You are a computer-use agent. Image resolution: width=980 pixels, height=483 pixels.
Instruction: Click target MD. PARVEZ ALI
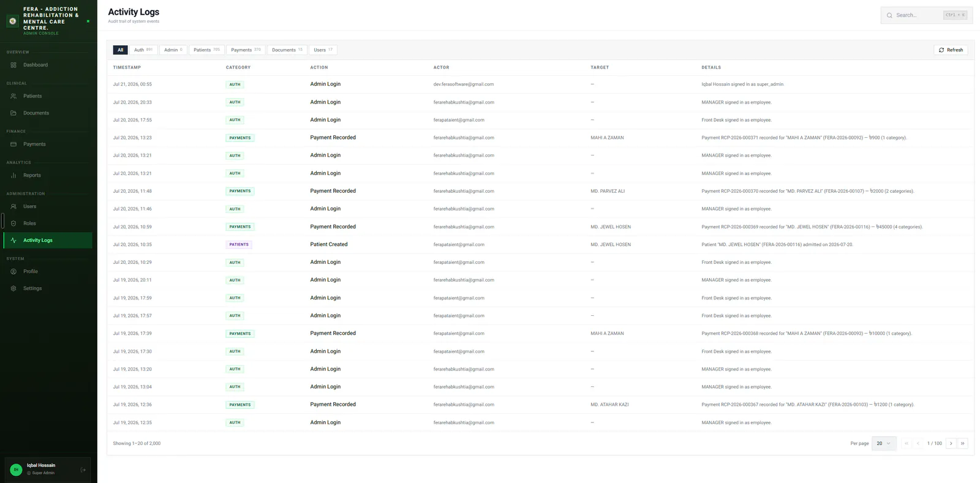608,191
